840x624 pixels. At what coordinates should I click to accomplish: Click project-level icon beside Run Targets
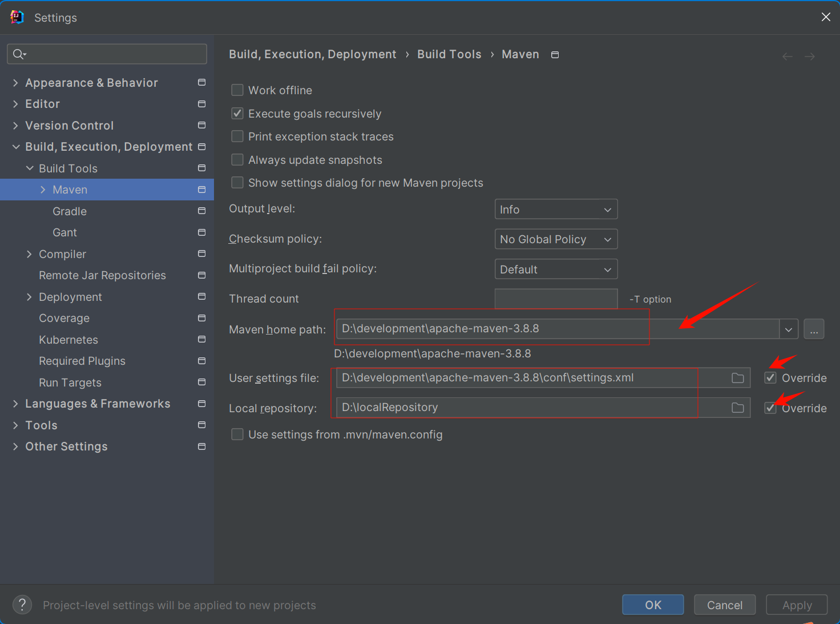[201, 382]
